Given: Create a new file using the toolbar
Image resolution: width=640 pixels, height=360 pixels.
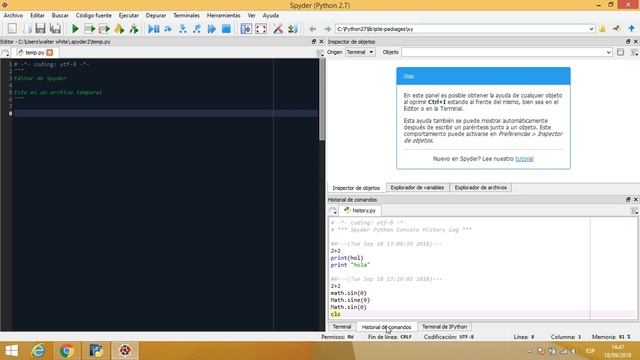Looking at the screenshot, I should click(12, 29).
